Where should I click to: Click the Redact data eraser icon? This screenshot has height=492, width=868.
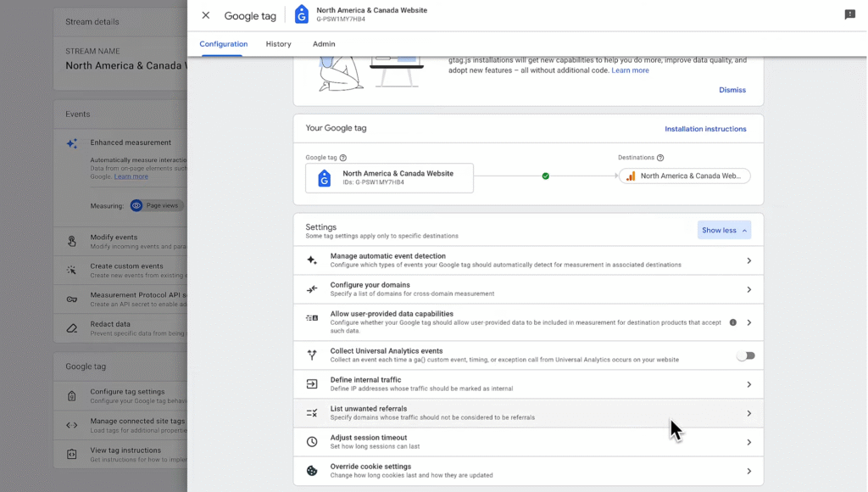(72, 328)
